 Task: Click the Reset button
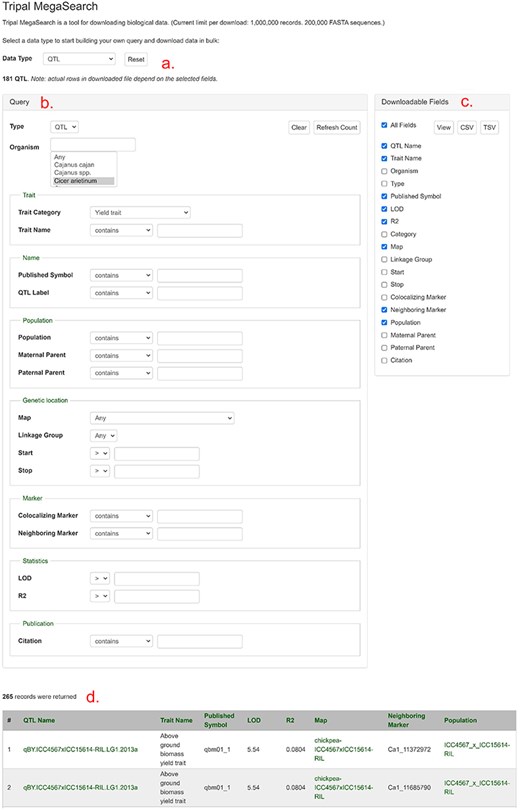pos(136,59)
